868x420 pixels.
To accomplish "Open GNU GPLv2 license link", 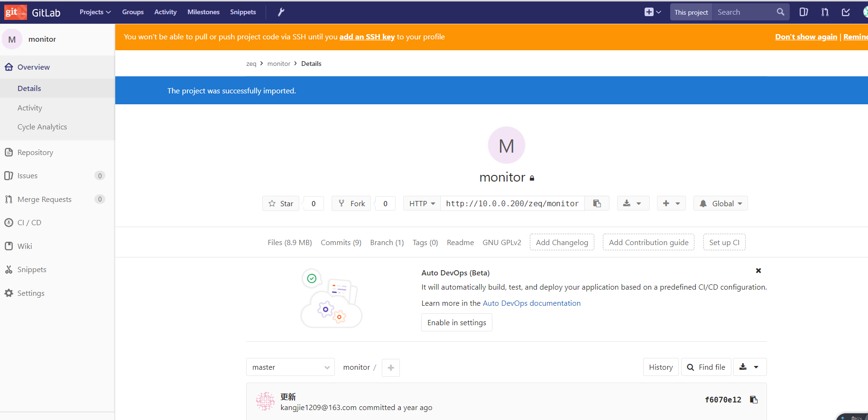I will coord(502,242).
